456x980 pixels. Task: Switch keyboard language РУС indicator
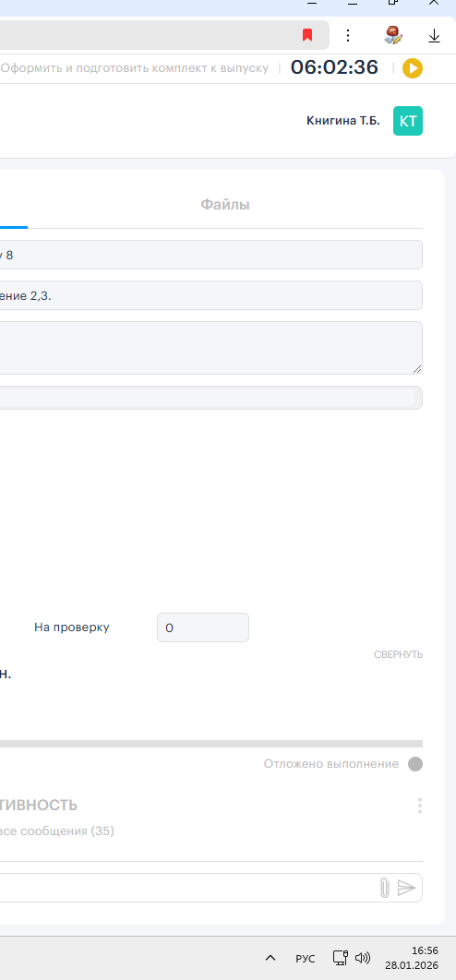(x=306, y=958)
